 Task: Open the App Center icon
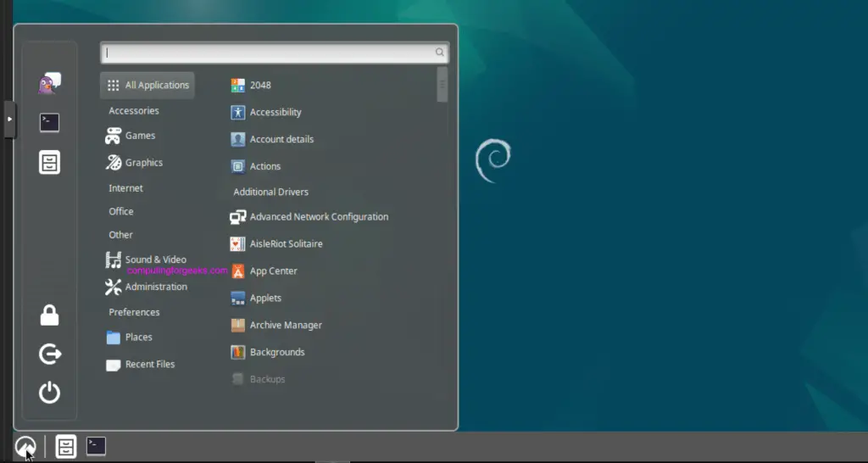(238, 271)
